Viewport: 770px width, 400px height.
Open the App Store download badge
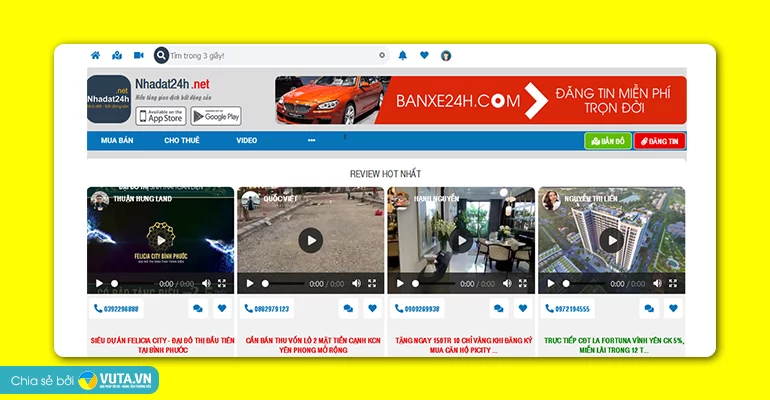pyautogui.click(x=161, y=116)
